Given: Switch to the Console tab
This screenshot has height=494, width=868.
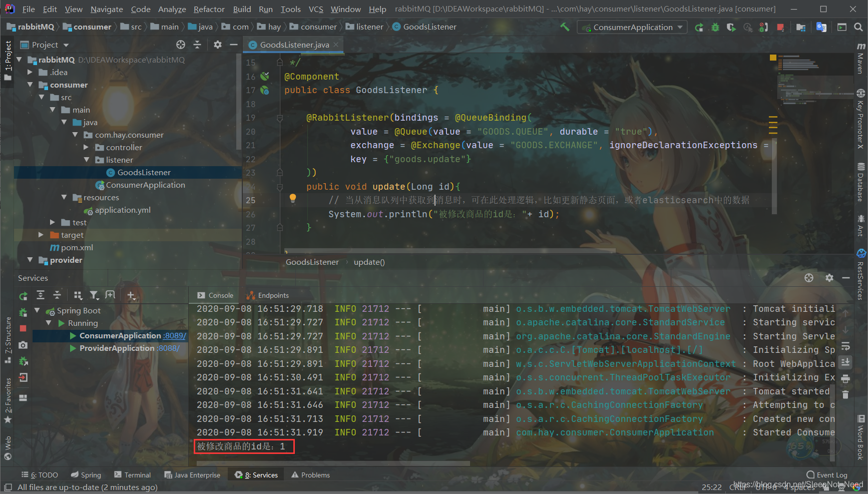Looking at the screenshot, I should [x=215, y=295].
